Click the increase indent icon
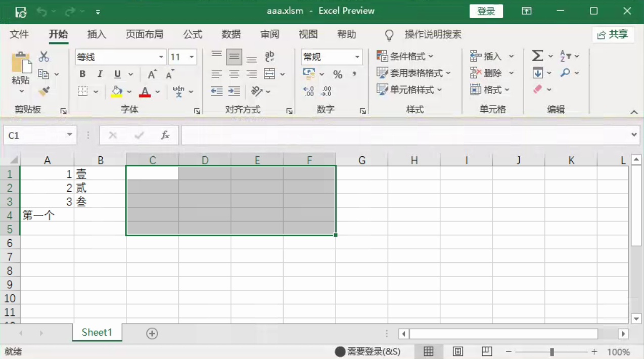This screenshot has height=359, width=644. (x=234, y=91)
